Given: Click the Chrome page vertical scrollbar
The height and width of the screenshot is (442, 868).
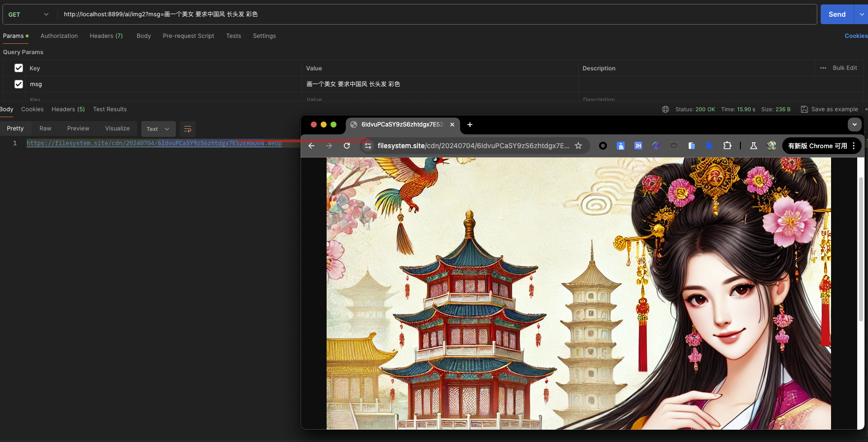Looking at the screenshot, I should click(861, 249).
